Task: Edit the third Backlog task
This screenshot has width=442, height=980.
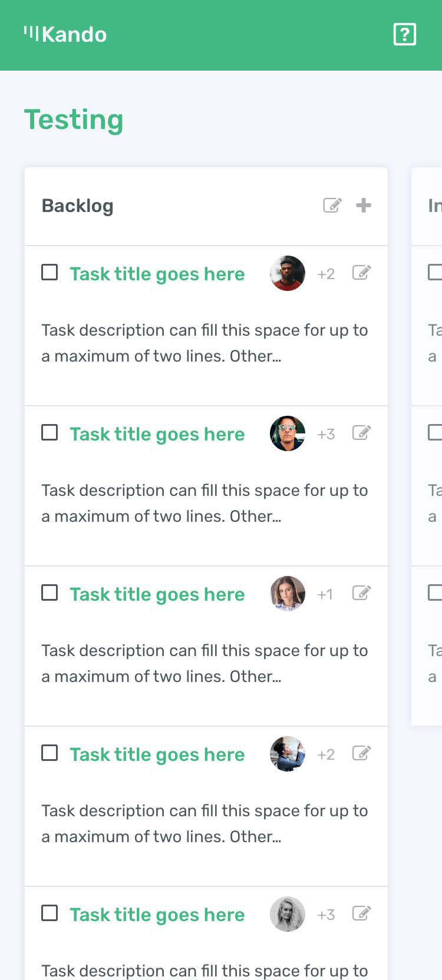Action: point(361,593)
